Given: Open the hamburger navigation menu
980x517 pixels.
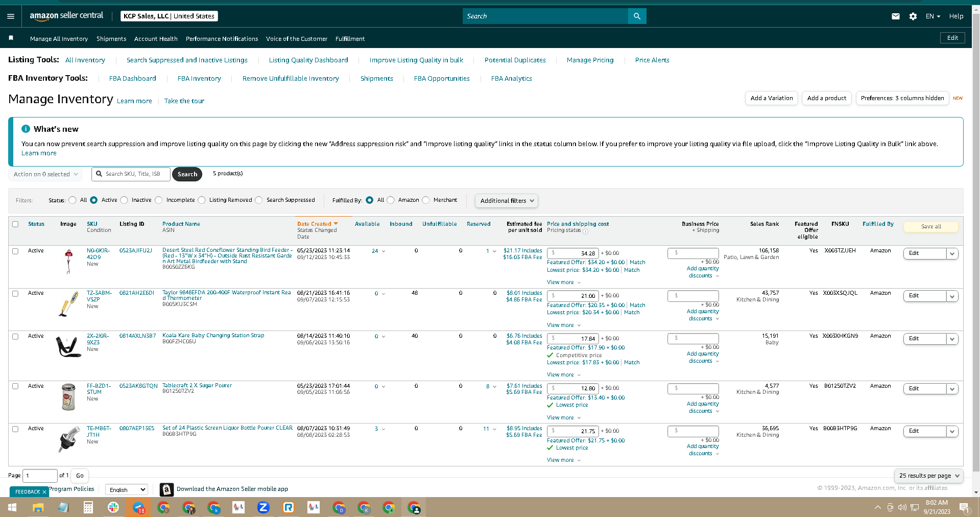Looking at the screenshot, I should [11, 16].
